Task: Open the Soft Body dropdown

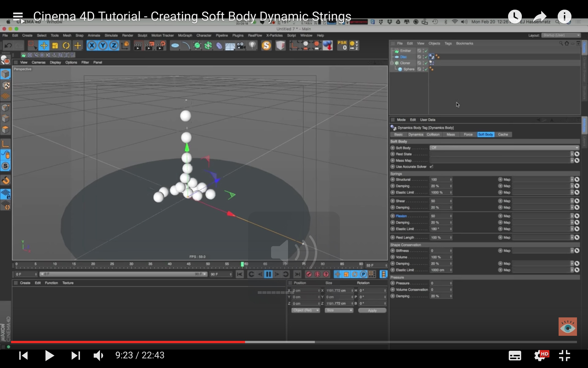Action: click(504, 148)
